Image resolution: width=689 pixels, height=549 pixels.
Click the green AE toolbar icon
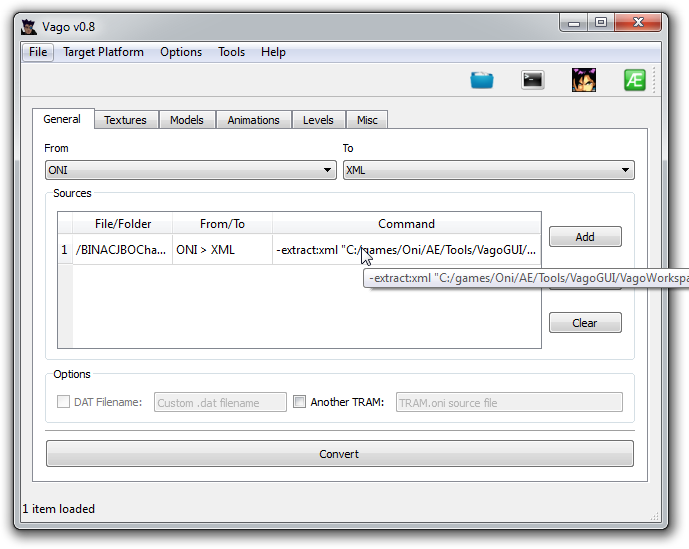point(635,80)
